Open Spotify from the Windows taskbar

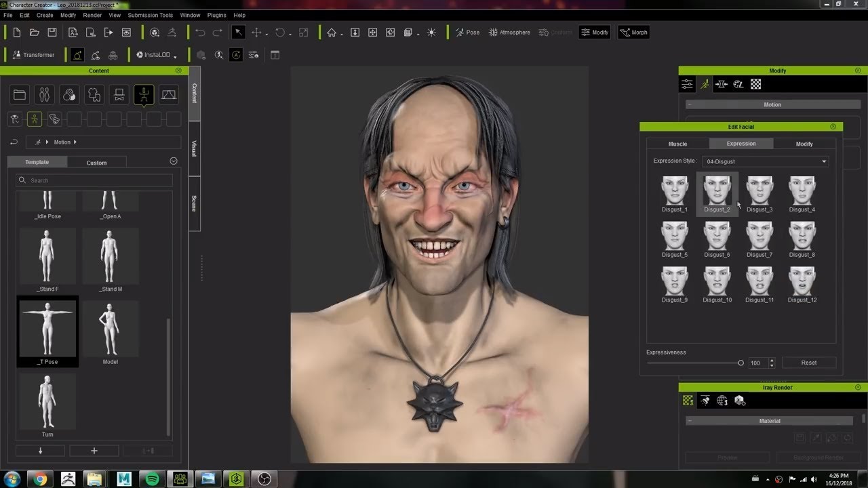153,479
